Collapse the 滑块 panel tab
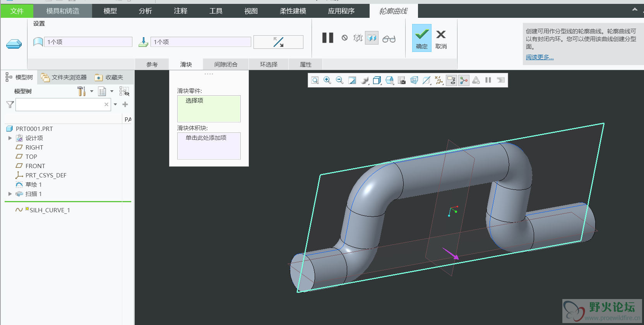 point(186,64)
